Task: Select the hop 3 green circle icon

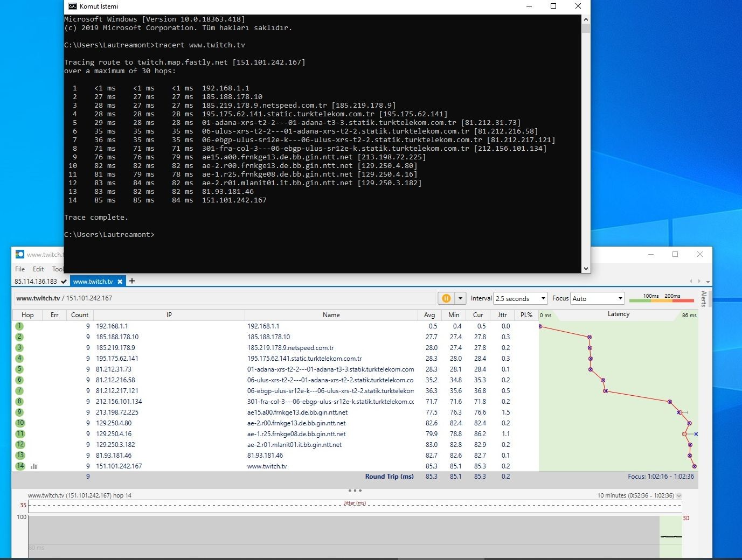Action: 19,348
